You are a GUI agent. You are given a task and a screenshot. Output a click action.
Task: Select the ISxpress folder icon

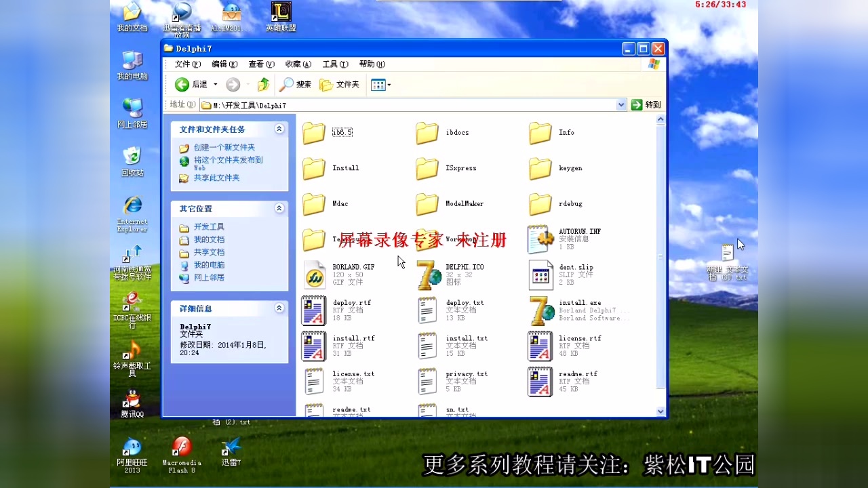[x=427, y=168]
